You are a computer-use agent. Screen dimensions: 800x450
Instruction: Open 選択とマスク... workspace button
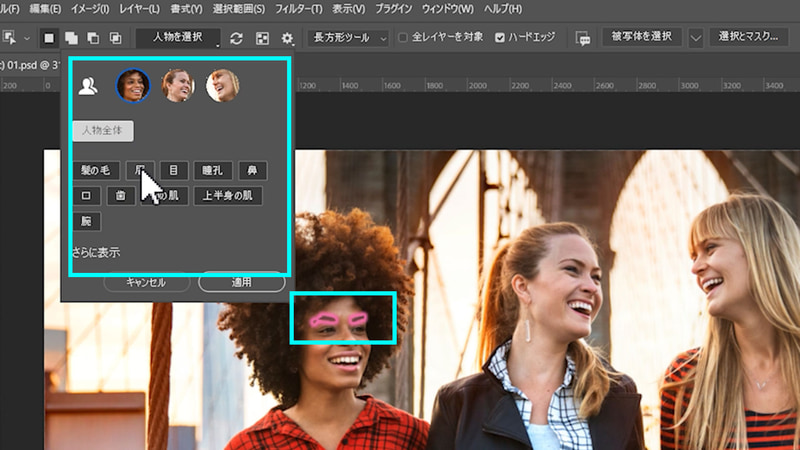pos(748,37)
